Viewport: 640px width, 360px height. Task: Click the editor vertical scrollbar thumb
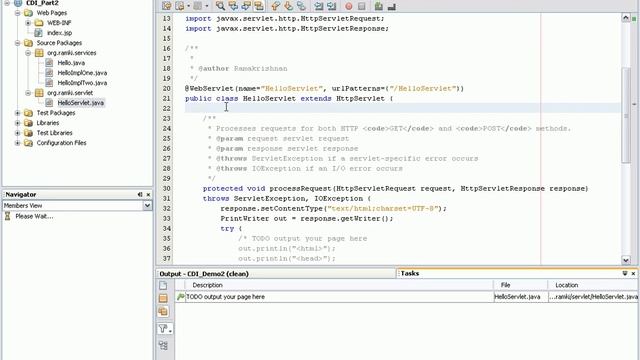626,116
